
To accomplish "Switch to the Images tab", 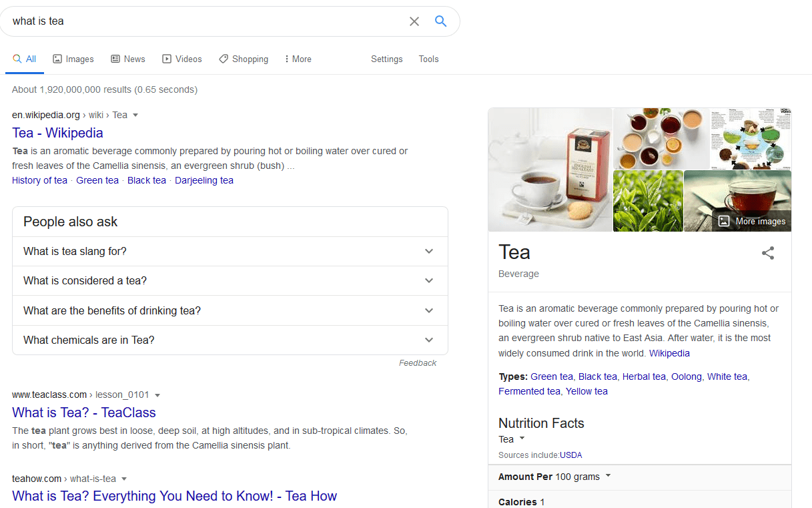I will click(73, 59).
